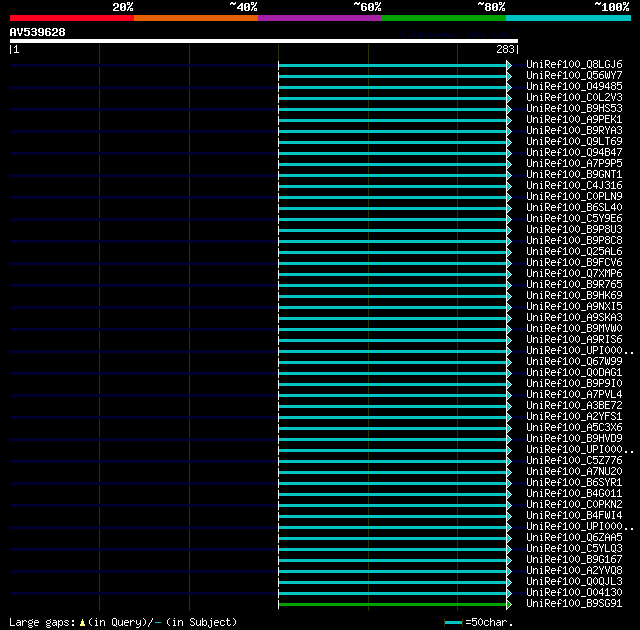Select the UniRef100_A2YFS1 entry
This screenshot has height=630, width=640.
pos(574,417)
